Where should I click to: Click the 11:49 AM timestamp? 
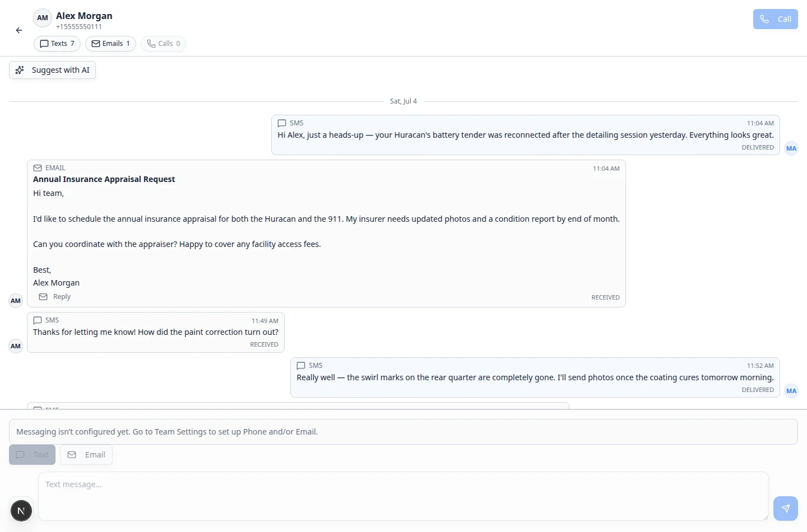coord(265,321)
